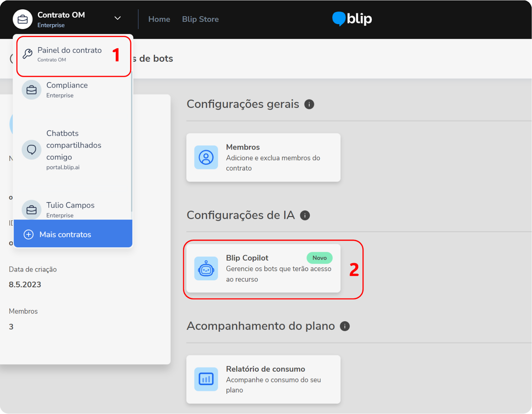Click the chat bubble icon for shared chatbots

[x=32, y=150]
